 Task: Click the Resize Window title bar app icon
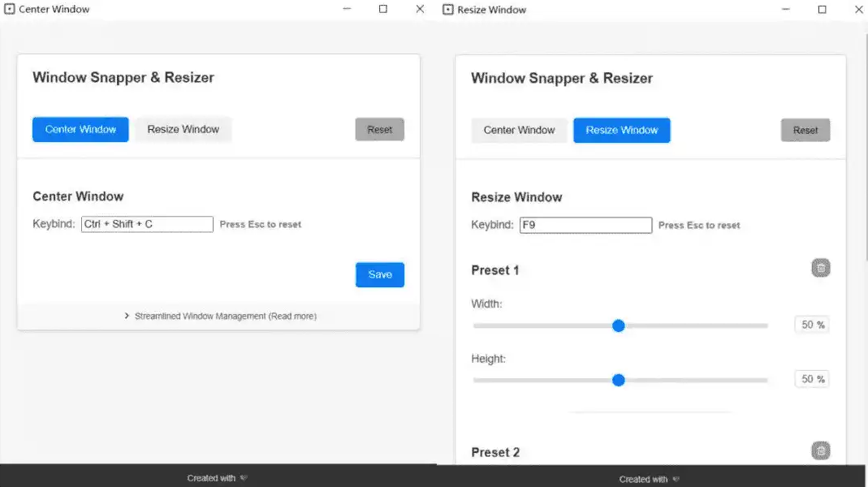click(x=448, y=10)
